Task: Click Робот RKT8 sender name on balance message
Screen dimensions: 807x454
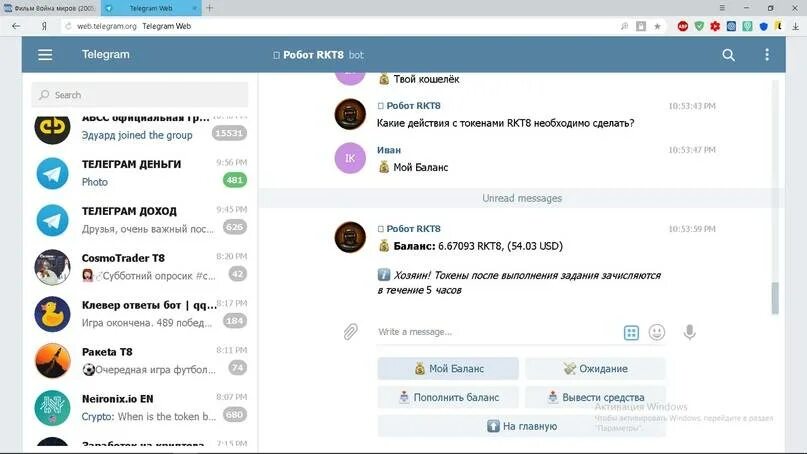Action: coord(413,229)
